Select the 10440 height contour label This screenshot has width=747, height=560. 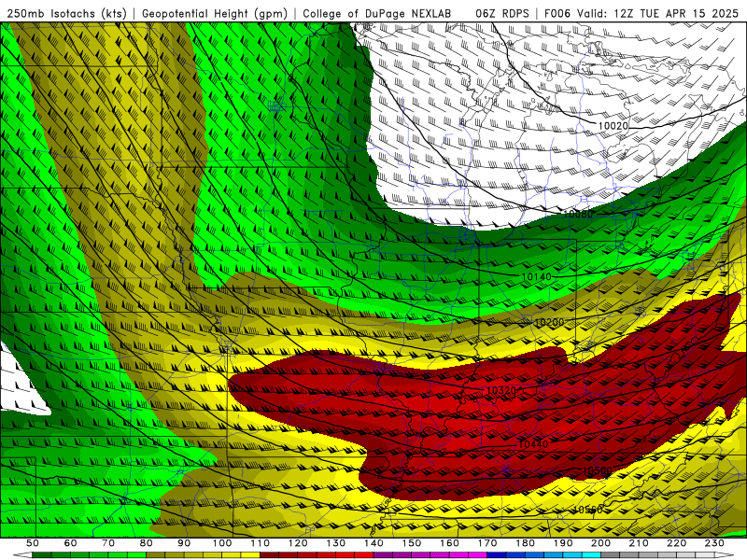(532, 444)
